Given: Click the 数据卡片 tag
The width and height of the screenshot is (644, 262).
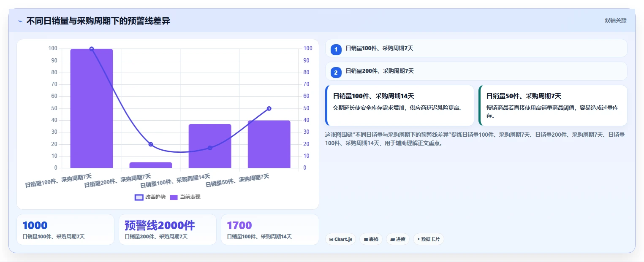Looking at the screenshot, I should coord(428,239).
